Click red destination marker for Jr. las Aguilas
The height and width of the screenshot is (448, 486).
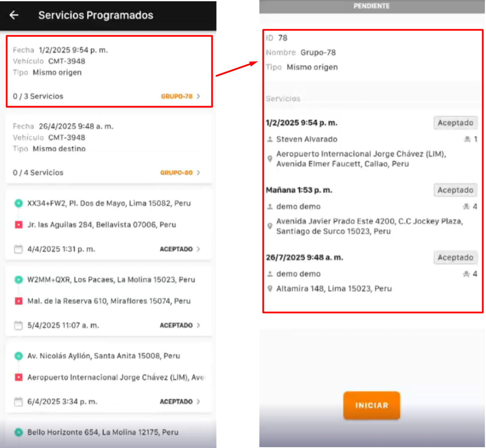coord(18,225)
